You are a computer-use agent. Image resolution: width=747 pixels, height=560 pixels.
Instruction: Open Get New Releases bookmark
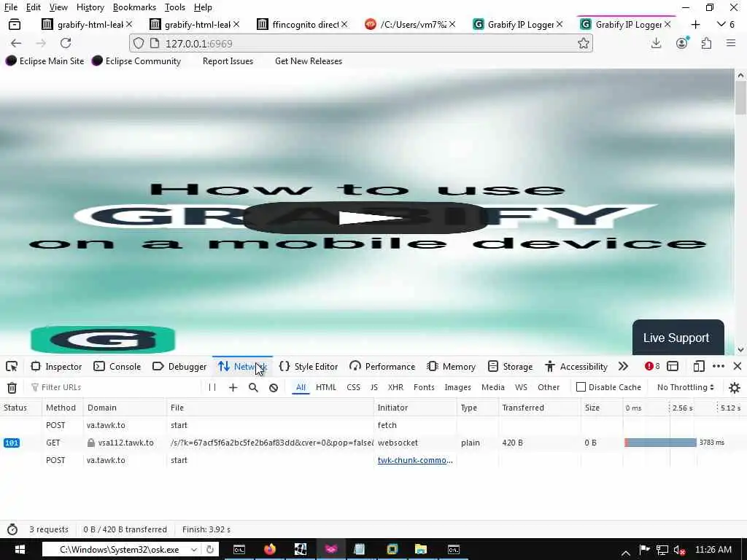pyautogui.click(x=309, y=61)
